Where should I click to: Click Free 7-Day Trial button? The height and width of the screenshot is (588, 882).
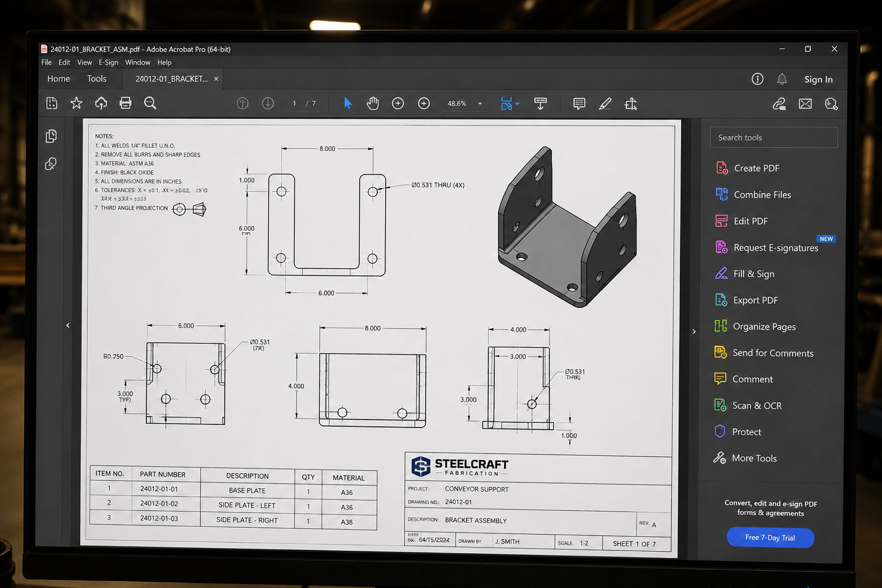[x=770, y=538]
